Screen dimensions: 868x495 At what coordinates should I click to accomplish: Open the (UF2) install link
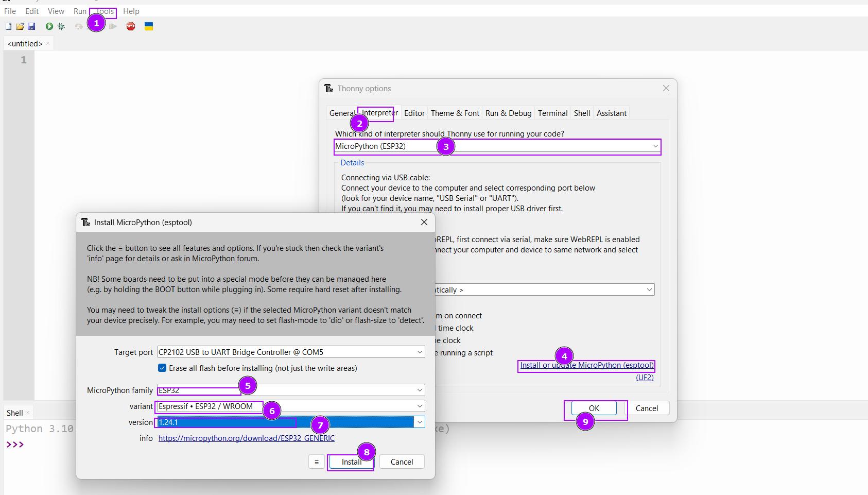(x=645, y=377)
